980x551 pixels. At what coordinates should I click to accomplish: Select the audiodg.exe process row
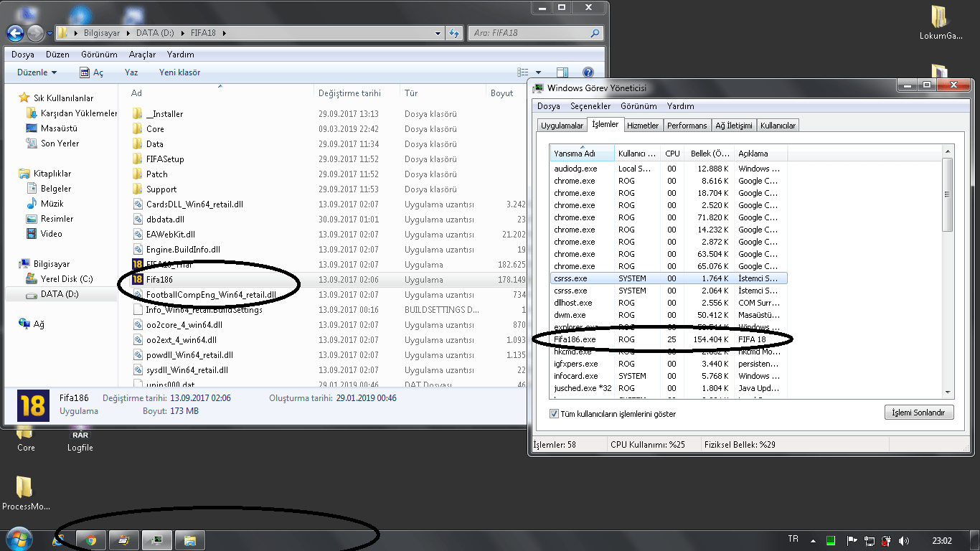pyautogui.click(x=669, y=169)
